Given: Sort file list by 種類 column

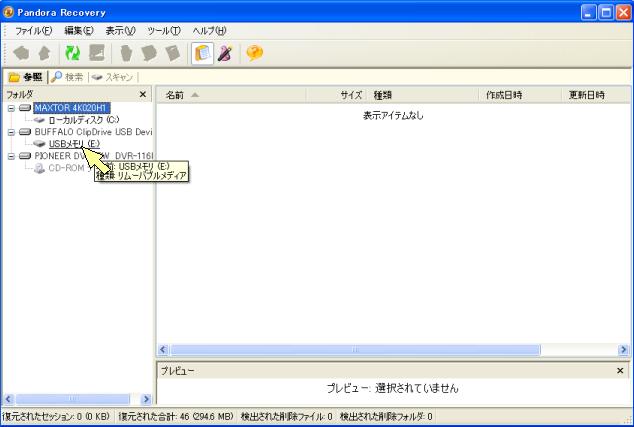Looking at the screenshot, I should click(x=422, y=95).
